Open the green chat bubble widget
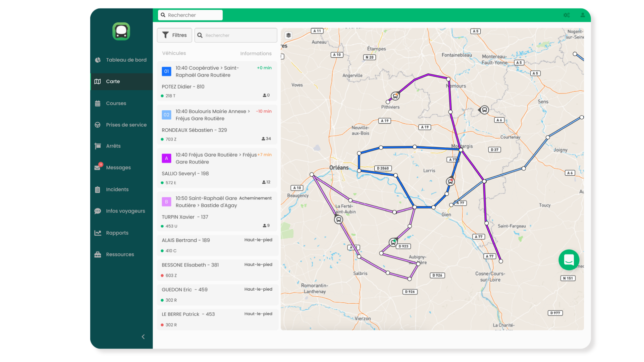The width and height of the screenshot is (644, 362). point(569,260)
